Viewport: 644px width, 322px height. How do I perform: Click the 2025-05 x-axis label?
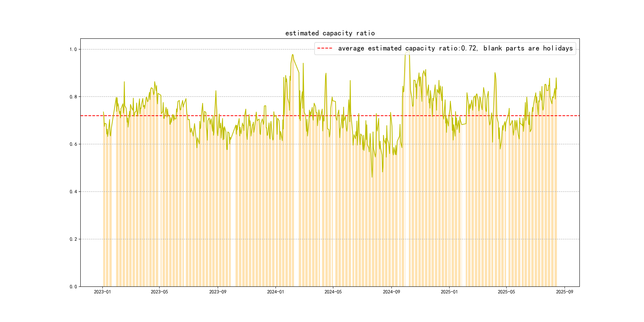pos(506,292)
